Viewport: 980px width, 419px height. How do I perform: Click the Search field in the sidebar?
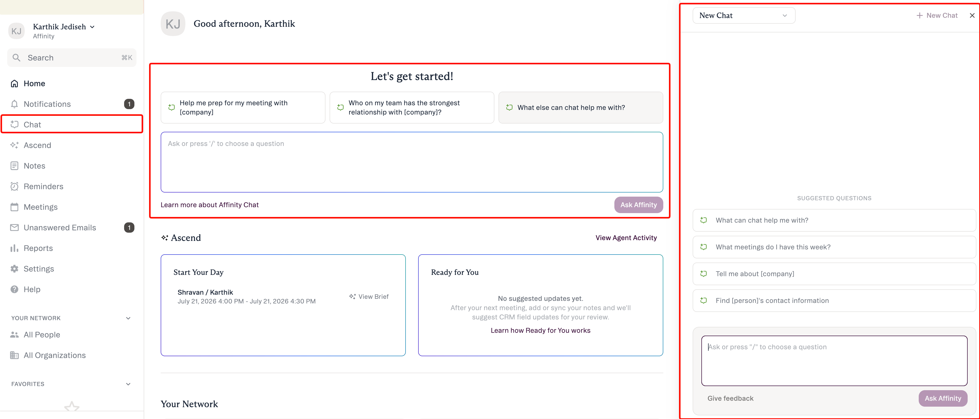(x=72, y=57)
